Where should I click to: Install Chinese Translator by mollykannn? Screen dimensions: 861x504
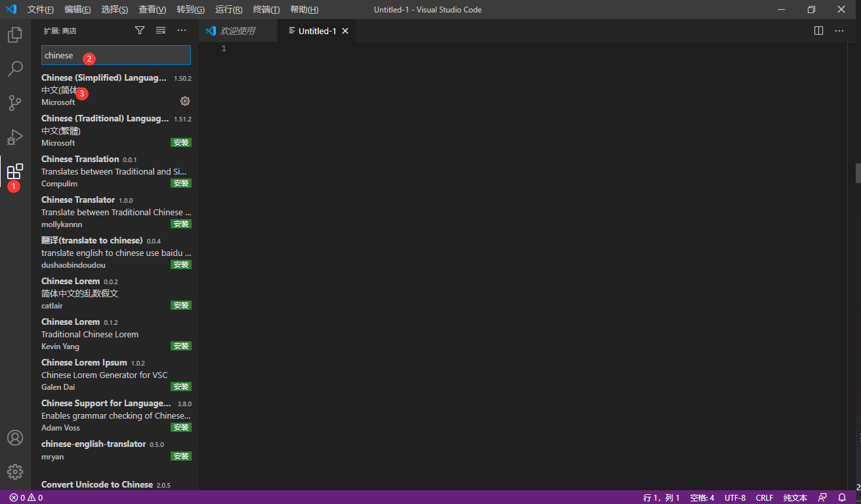[181, 224]
